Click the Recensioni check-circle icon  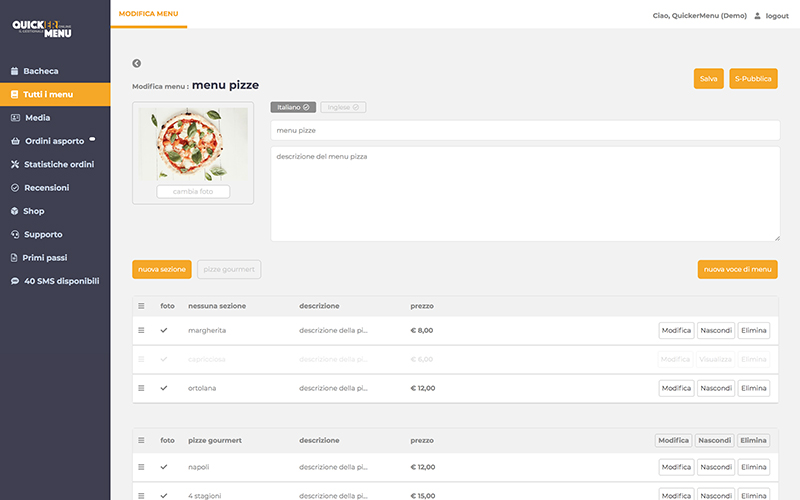click(x=15, y=187)
